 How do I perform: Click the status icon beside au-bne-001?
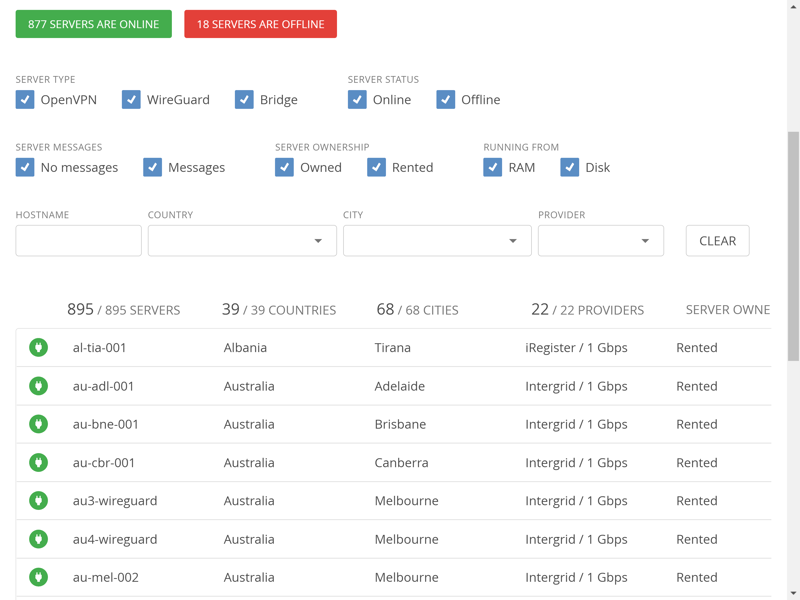pos(38,424)
